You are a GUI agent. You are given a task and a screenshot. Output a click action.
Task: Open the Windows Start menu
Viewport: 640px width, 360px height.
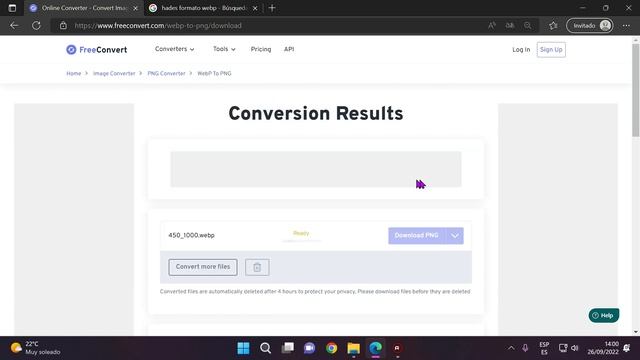(x=244, y=348)
